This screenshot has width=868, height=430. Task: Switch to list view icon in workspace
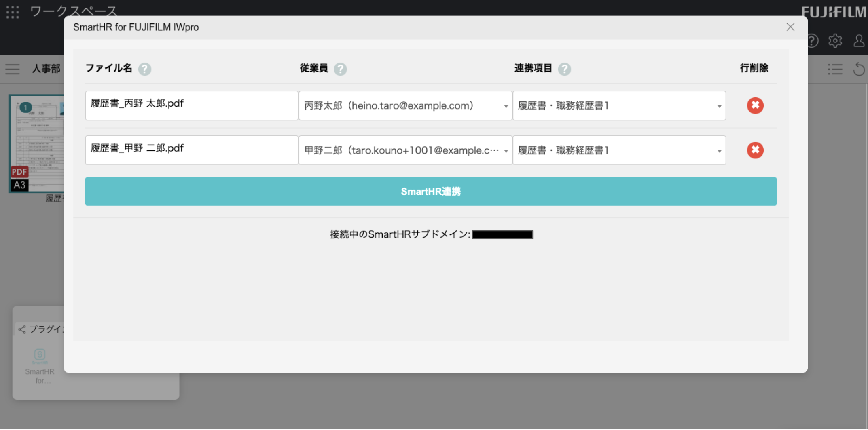point(835,69)
